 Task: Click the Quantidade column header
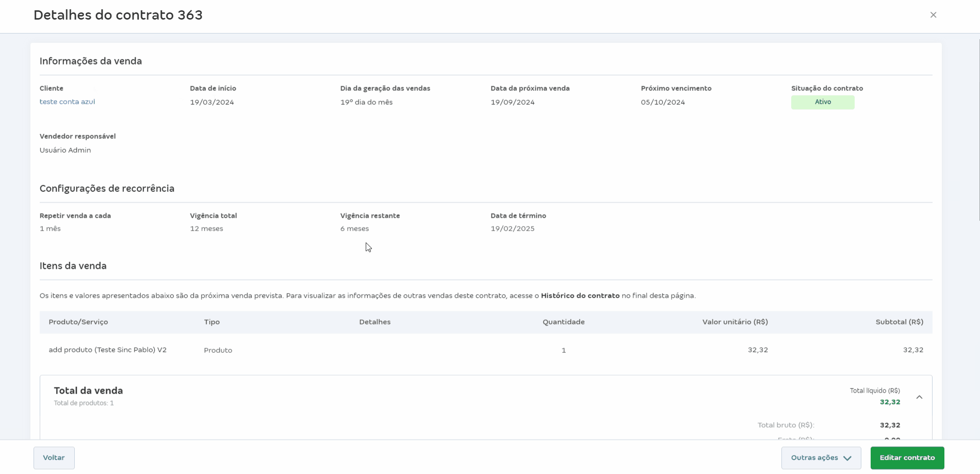tap(563, 322)
